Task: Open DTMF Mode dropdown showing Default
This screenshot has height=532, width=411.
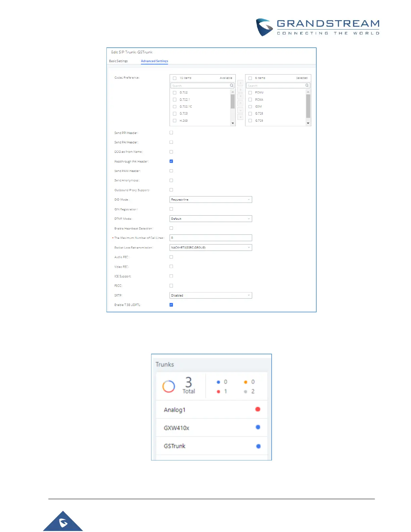Action: click(x=211, y=219)
